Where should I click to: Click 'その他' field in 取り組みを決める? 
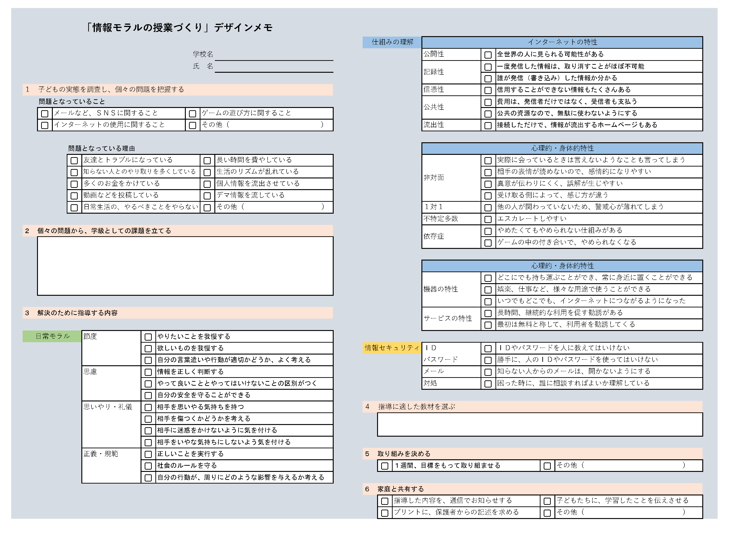[628, 466]
